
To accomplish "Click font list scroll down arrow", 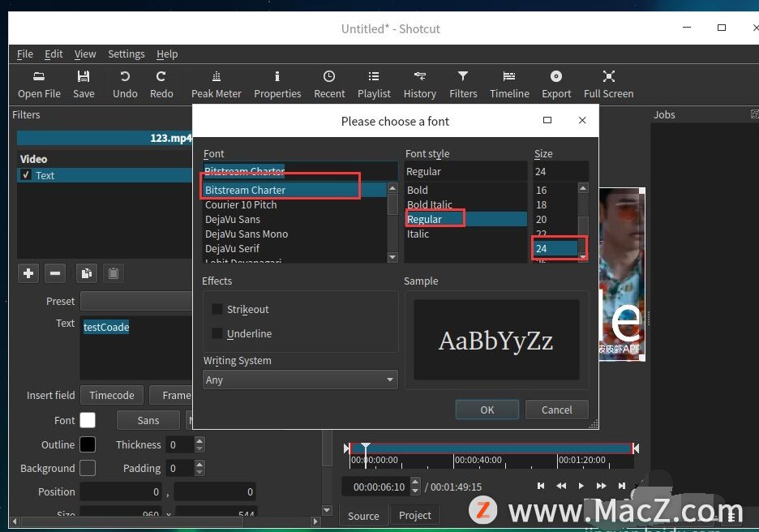I will pyautogui.click(x=392, y=257).
